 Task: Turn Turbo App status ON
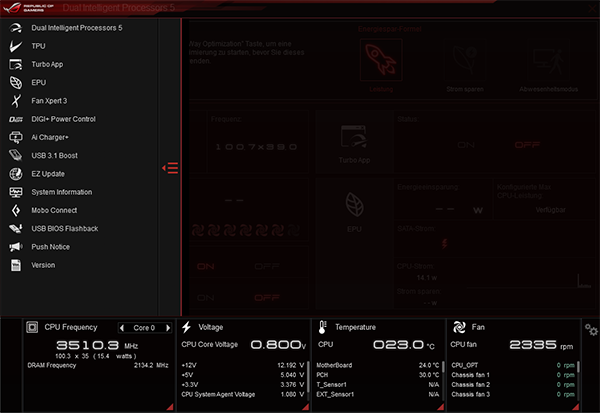click(x=466, y=145)
